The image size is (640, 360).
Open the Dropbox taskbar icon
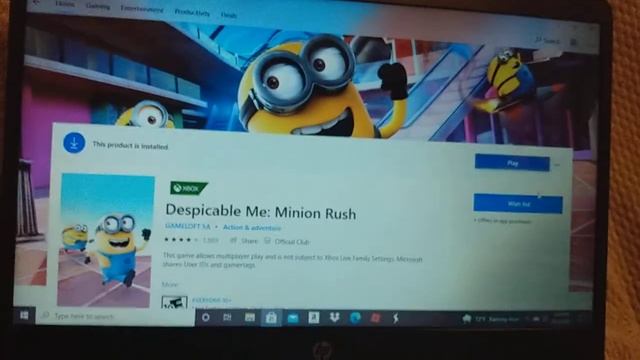pos(334,318)
